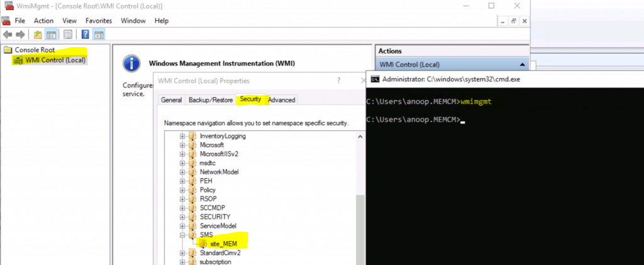Select the RSOP namespace label
This screenshot has width=644, height=265.
(208, 199)
